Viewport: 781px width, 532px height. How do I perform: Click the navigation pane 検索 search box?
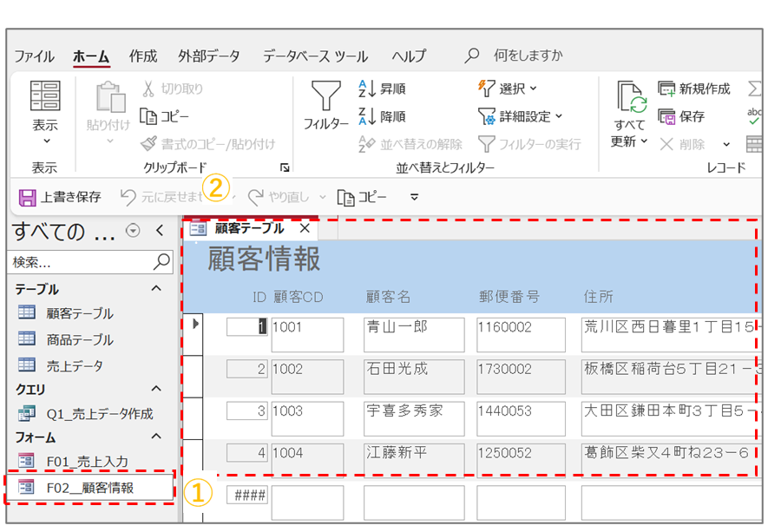[82, 261]
